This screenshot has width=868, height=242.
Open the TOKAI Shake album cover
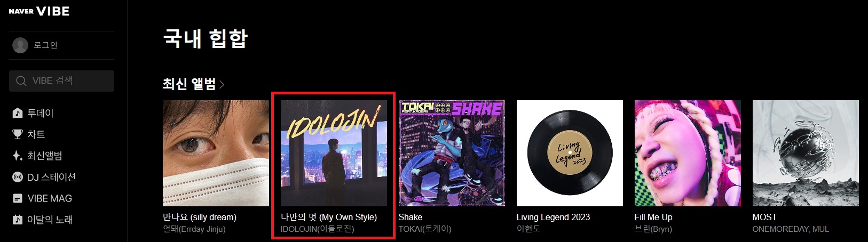pyautogui.click(x=452, y=153)
